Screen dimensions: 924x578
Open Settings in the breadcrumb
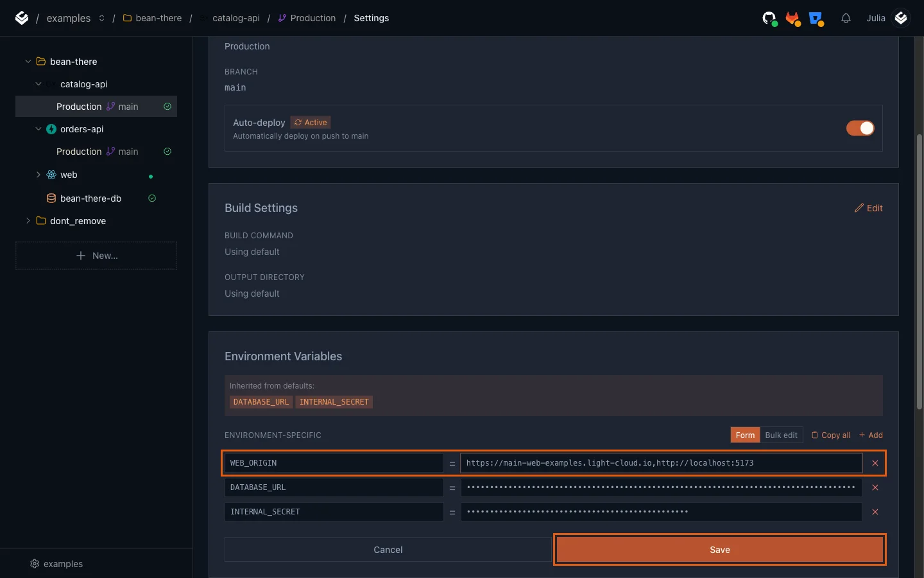pyautogui.click(x=371, y=18)
